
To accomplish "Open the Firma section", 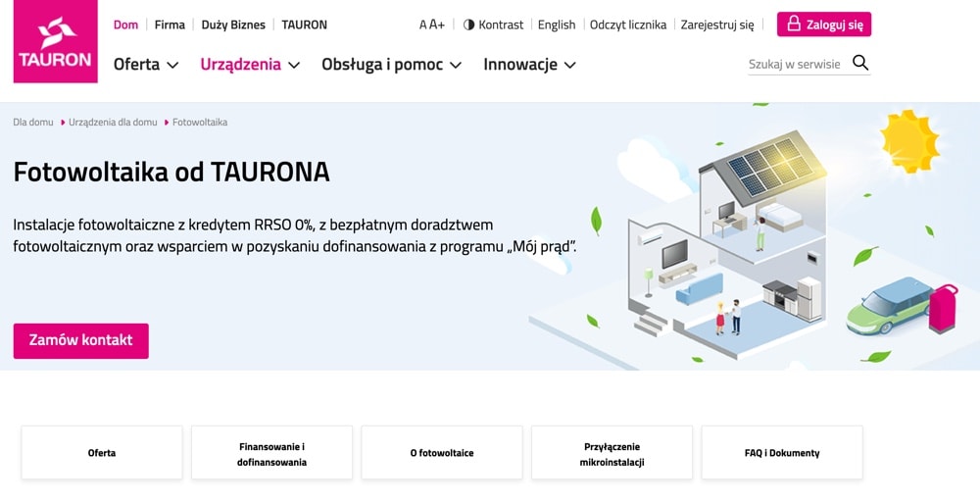I will (170, 25).
